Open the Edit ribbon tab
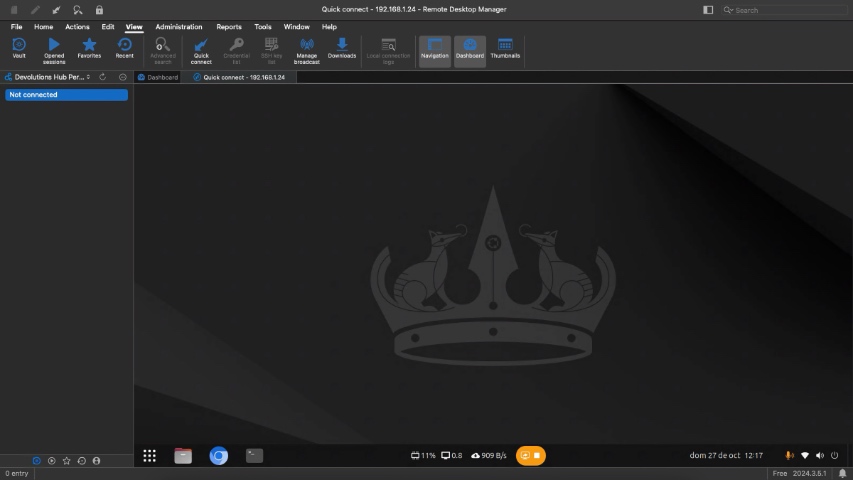Image resolution: width=853 pixels, height=480 pixels. point(108,27)
